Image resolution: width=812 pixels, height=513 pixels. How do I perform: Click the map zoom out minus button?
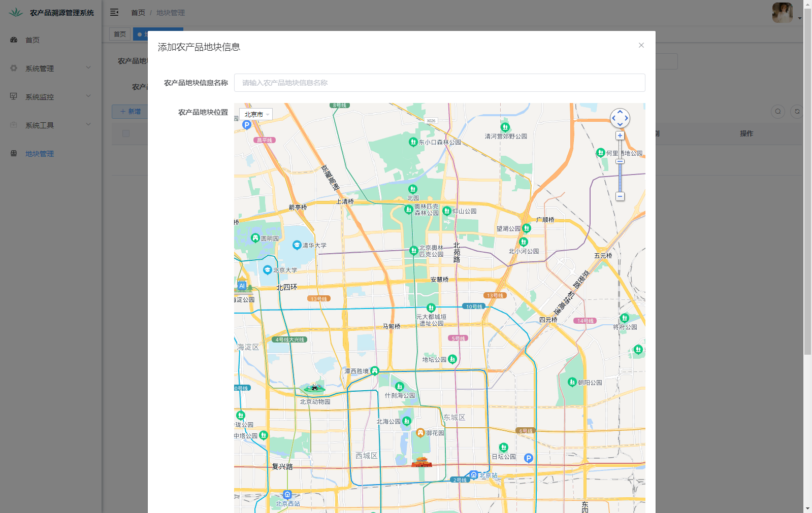pos(620,196)
